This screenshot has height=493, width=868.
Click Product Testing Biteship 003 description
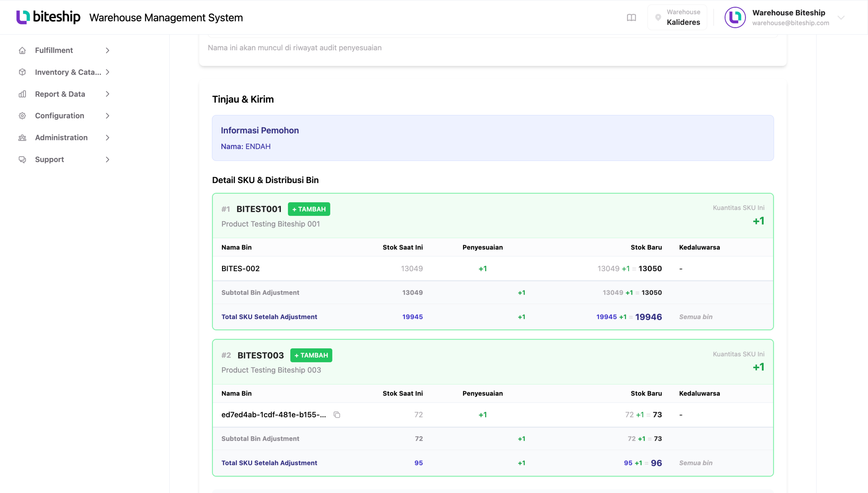click(x=271, y=370)
